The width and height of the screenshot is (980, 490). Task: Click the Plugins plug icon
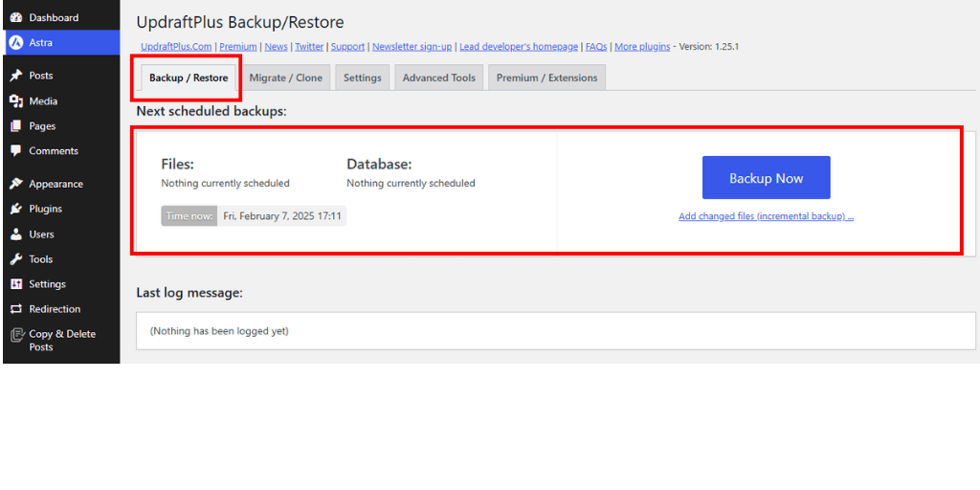(x=17, y=209)
